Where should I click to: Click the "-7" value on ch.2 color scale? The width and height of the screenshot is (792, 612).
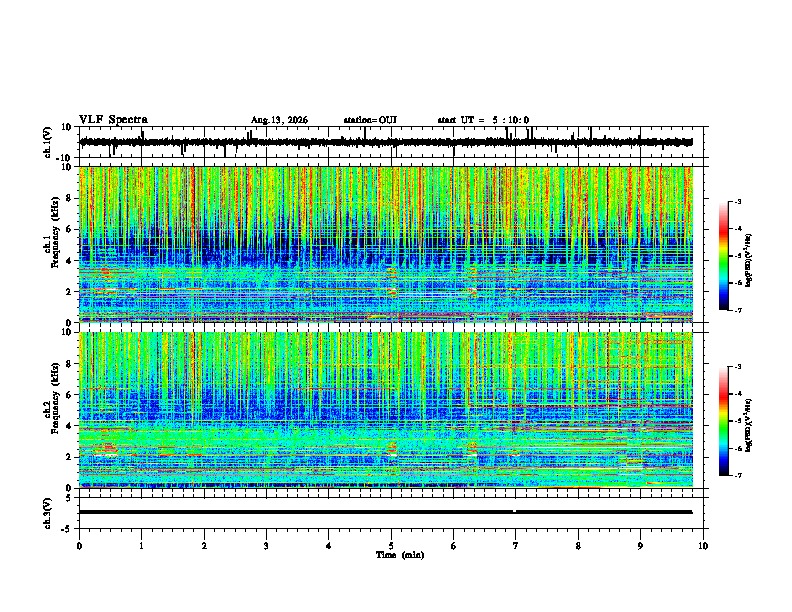point(737,475)
